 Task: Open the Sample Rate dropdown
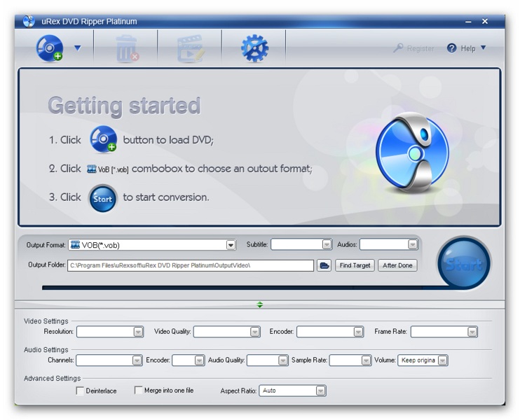350,360
